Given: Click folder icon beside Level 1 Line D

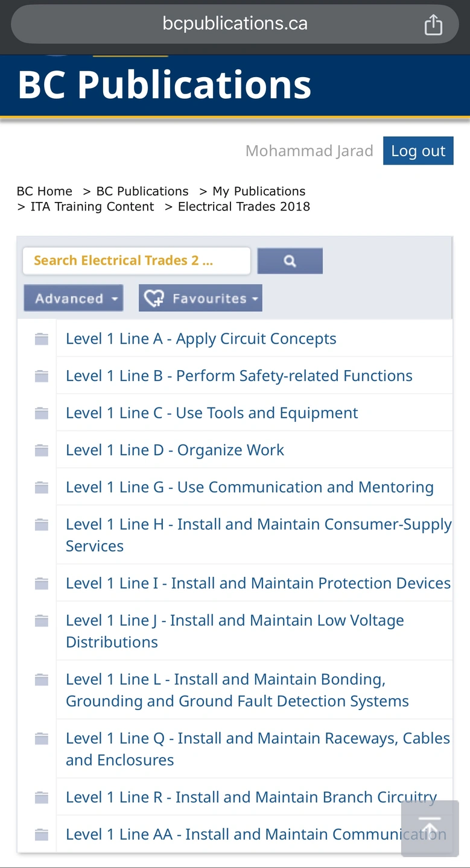Looking at the screenshot, I should click(x=42, y=450).
